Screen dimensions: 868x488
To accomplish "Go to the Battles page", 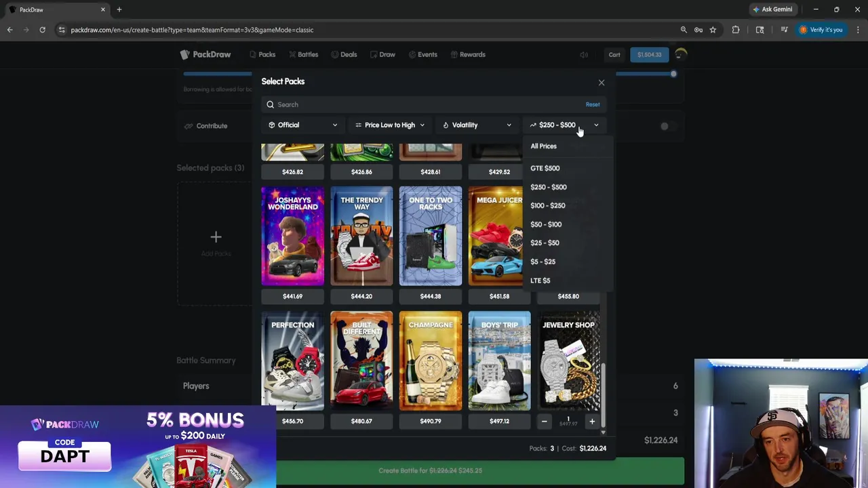I will click(x=303, y=54).
